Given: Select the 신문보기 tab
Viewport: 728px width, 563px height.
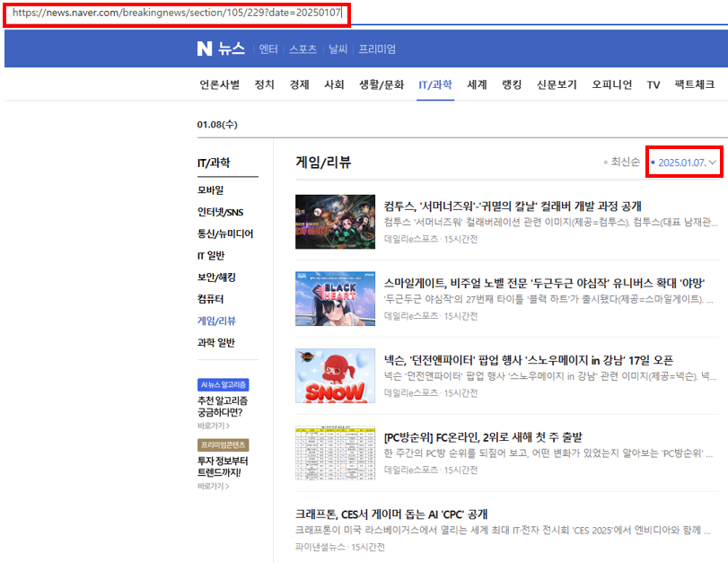Looking at the screenshot, I should (x=557, y=84).
